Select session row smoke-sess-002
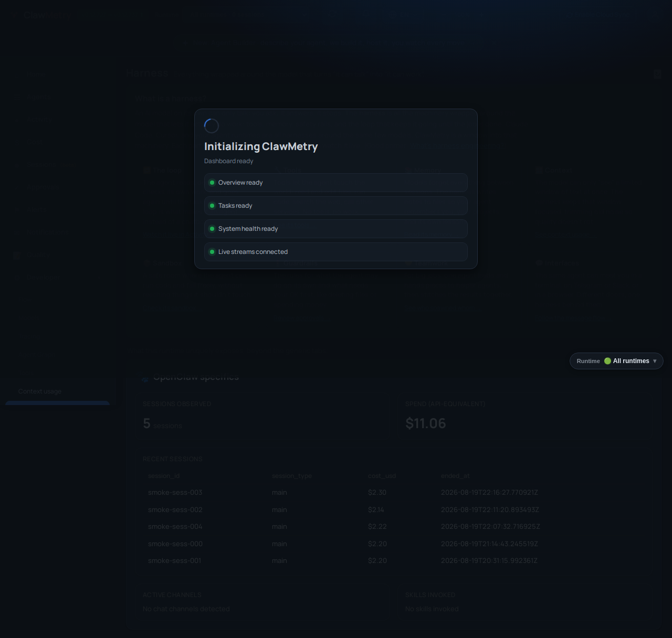 393,510
